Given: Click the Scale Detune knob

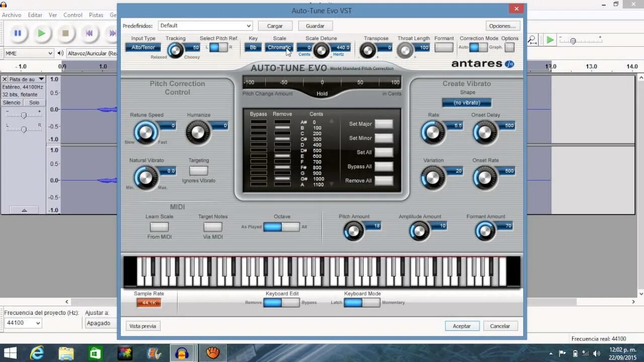Looking at the screenshot, I should click(321, 50).
